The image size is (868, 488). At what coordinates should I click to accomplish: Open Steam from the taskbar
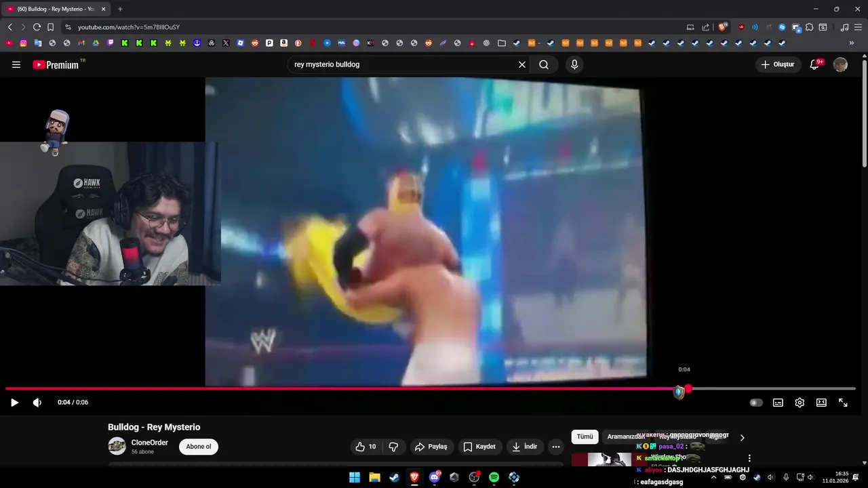pos(394,477)
